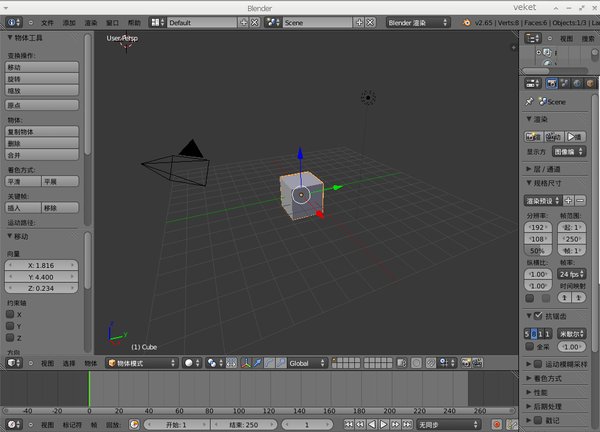Click the pin icon beside Scene
The width and height of the screenshot is (600, 432).
pyautogui.click(x=529, y=101)
